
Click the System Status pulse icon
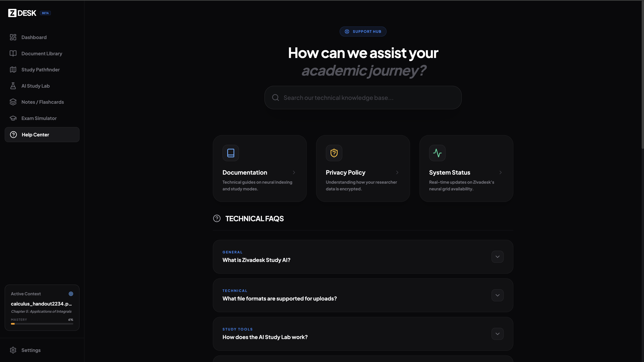tap(437, 153)
